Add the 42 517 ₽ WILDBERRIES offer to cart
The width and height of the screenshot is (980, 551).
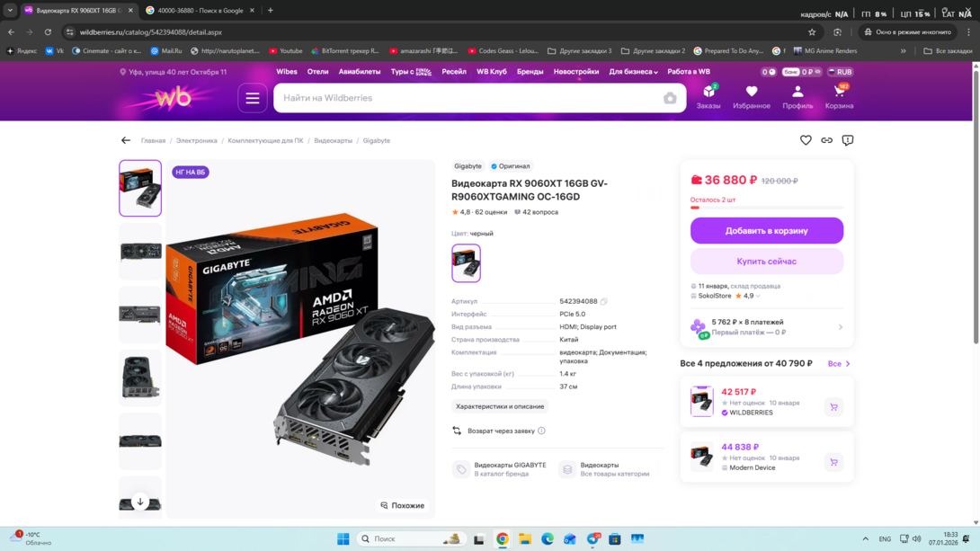[x=833, y=407]
